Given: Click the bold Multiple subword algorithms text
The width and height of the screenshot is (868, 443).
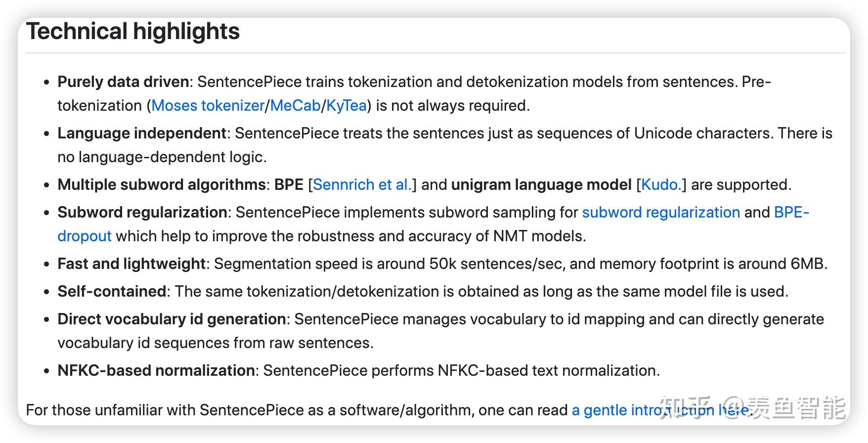Looking at the screenshot, I should [x=162, y=185].
